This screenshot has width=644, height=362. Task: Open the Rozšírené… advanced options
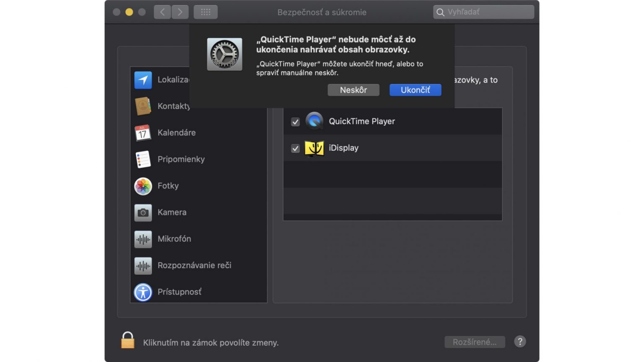pyautogui.click(x=475, y=342)
